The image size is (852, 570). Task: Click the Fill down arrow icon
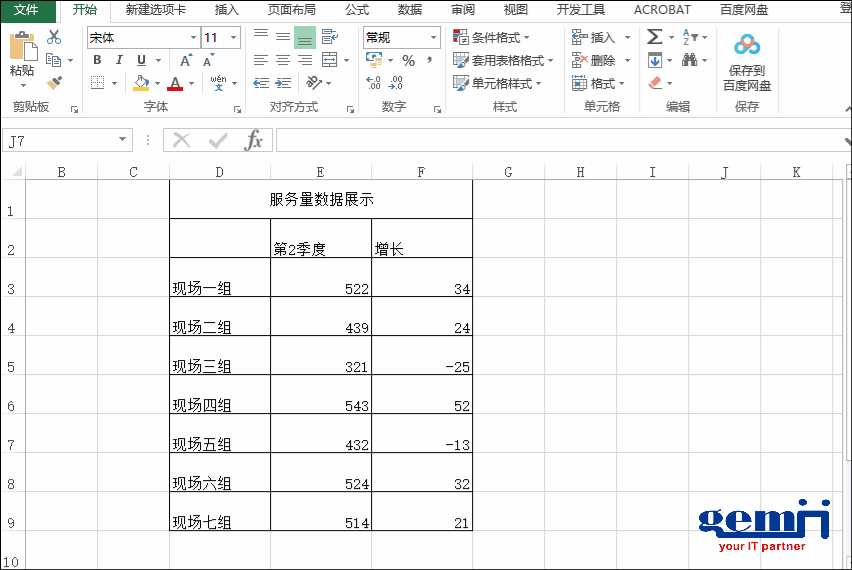coord(655,60)
